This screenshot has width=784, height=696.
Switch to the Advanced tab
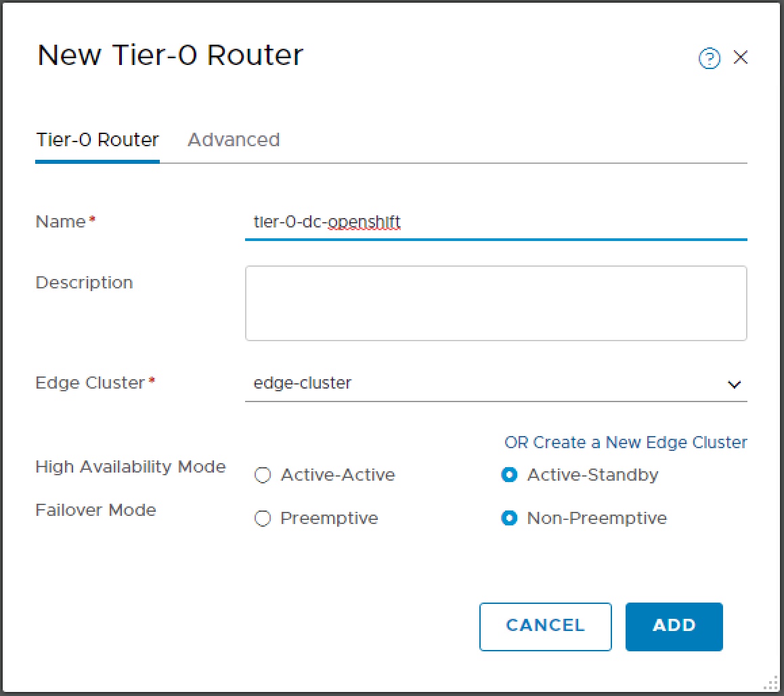click(233, 139)
